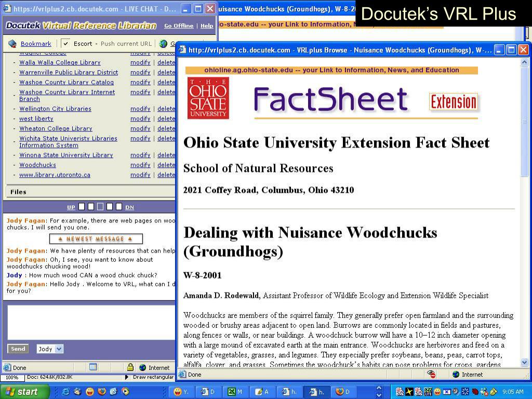Click the lock icon in chat status bar

(130, 367)
